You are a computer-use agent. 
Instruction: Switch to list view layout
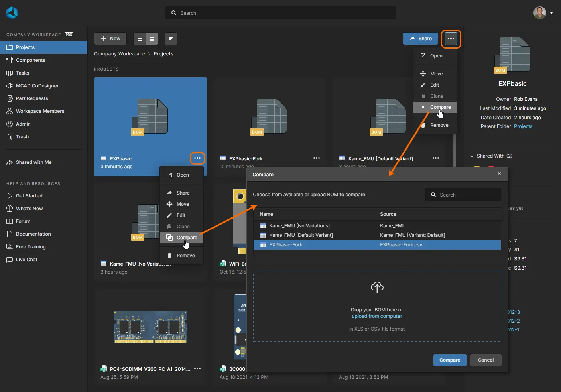click(140, 39)
